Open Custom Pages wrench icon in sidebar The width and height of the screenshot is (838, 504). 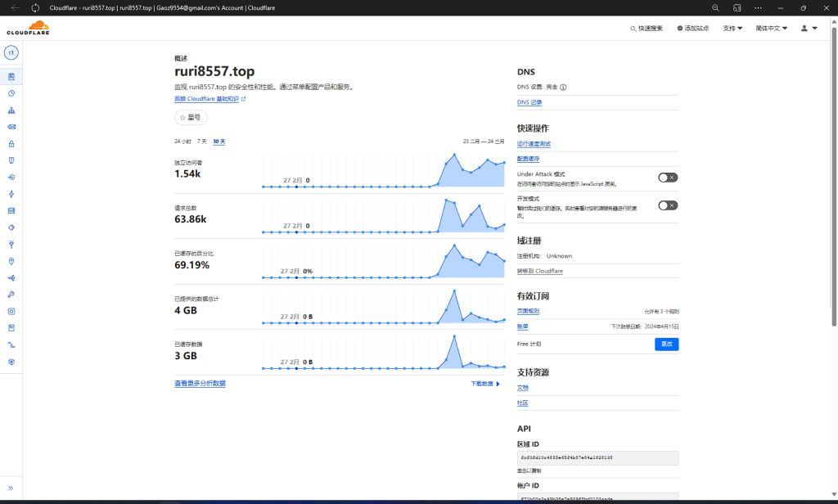click(11, 295)
